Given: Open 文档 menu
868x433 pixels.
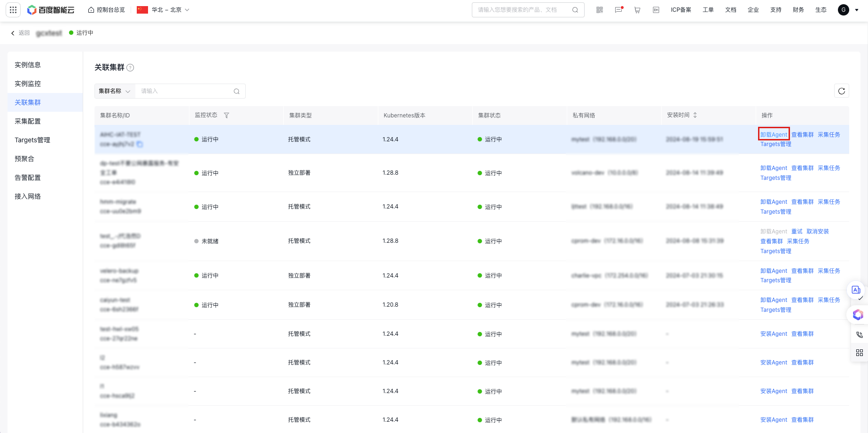Looking at the screenshot, I should [731, 10].
